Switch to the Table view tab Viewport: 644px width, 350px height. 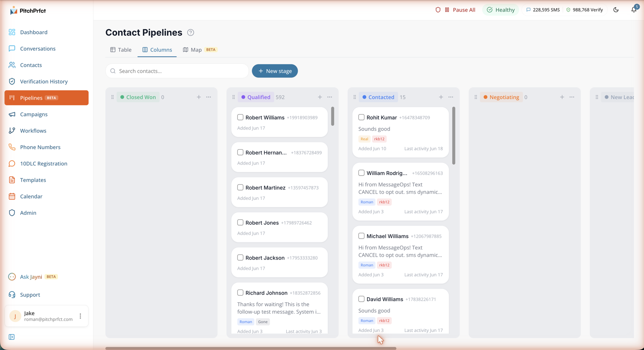(x=121, y=50)
